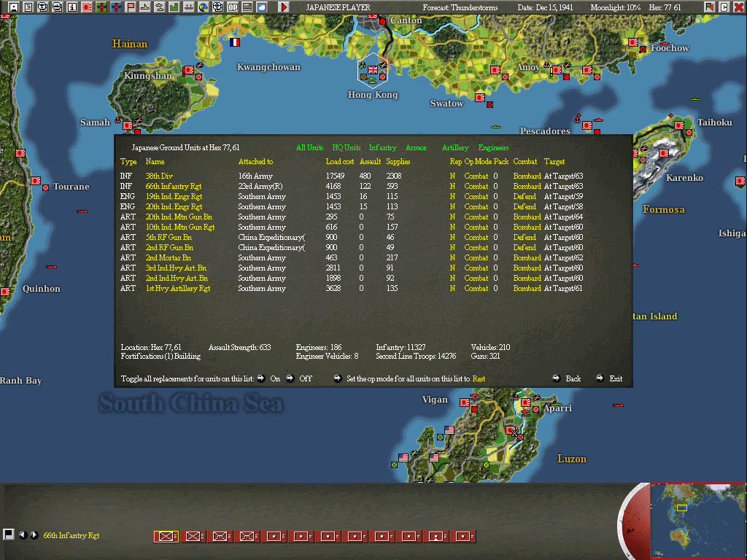Set op mode for all units to Rest
This screenshot has height=560, width=747.
[x=479, y=378]
